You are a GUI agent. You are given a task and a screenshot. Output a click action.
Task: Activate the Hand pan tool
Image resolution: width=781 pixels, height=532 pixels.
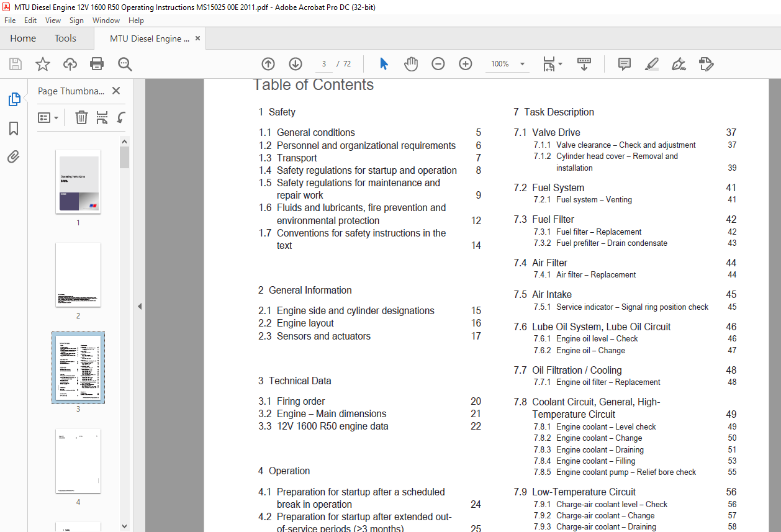(411, 64)
